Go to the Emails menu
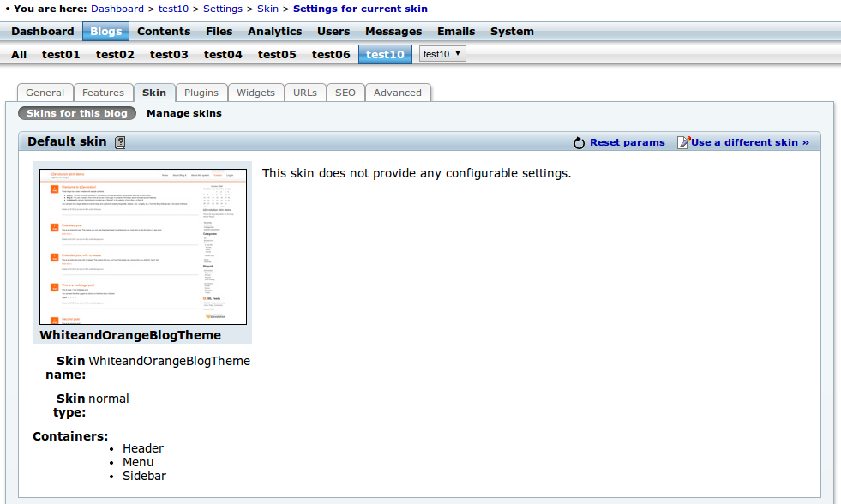 (456, 32)
